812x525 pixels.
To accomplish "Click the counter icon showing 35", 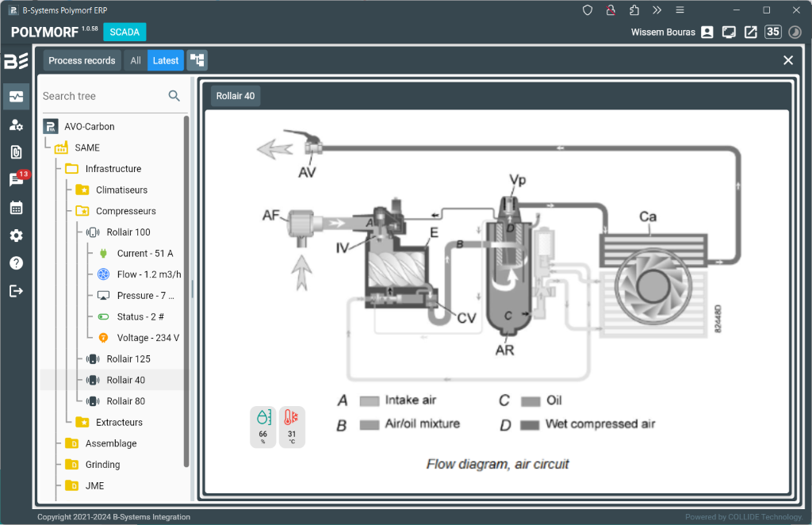I will coord(772,32).
